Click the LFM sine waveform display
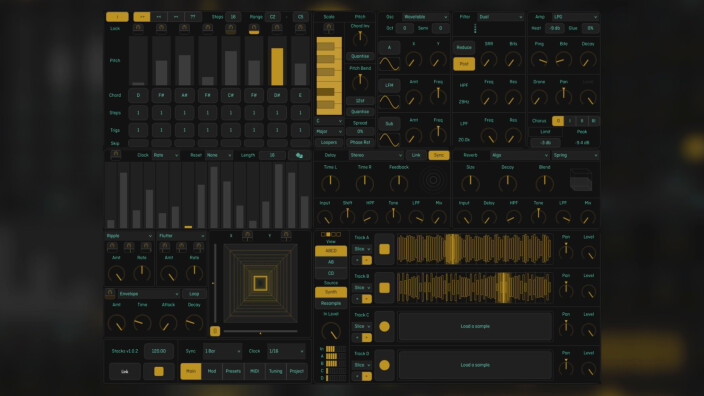 coord(389,102)
